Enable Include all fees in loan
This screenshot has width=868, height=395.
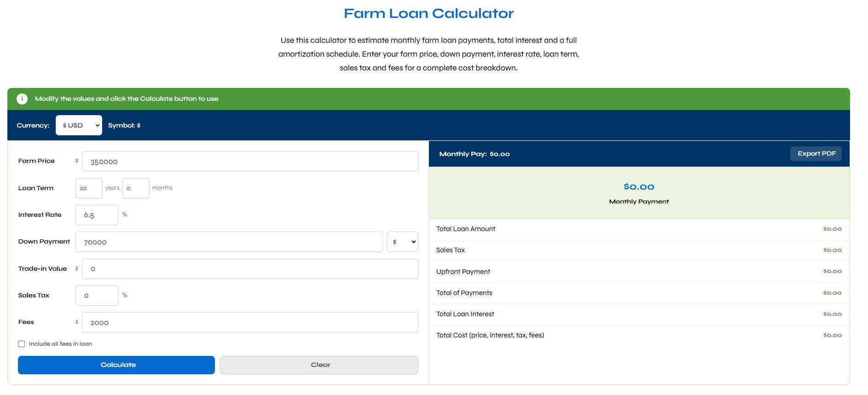pyautogui.click(x=22, y=344)
